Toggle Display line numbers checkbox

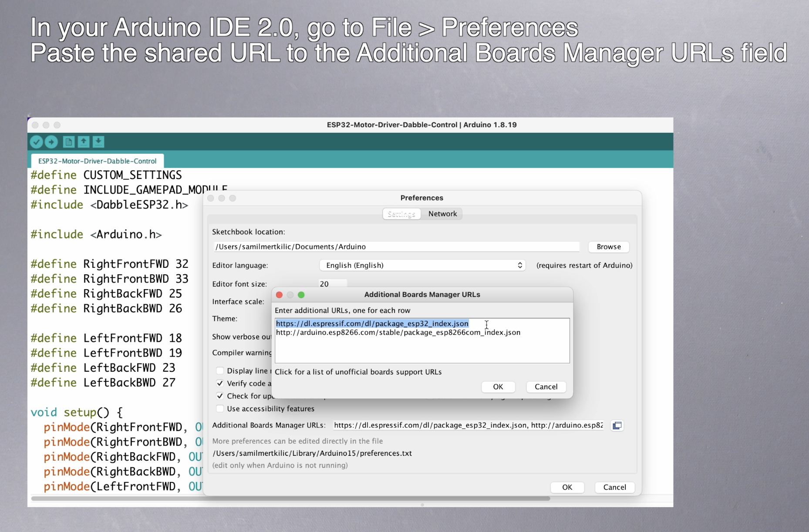[220, 370]
